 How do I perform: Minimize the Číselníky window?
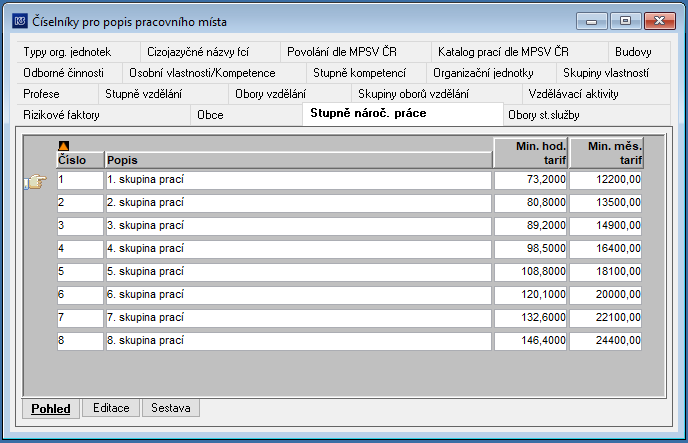(591, 21)
